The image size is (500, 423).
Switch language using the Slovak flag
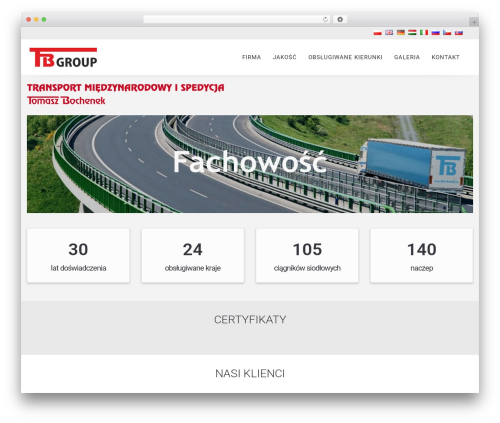click(459, 32)
